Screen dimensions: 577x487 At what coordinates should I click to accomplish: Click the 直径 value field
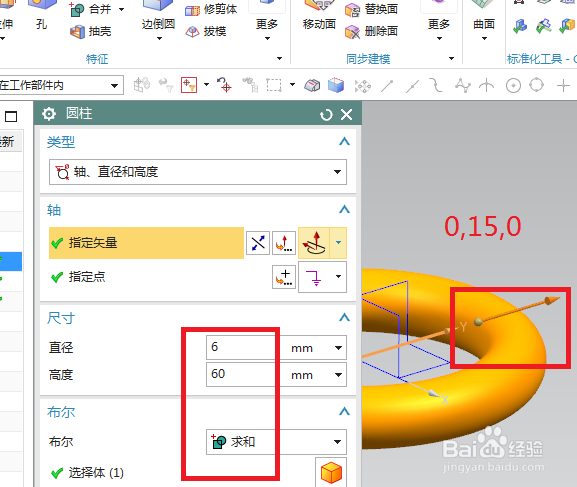(x=243, y=347)
